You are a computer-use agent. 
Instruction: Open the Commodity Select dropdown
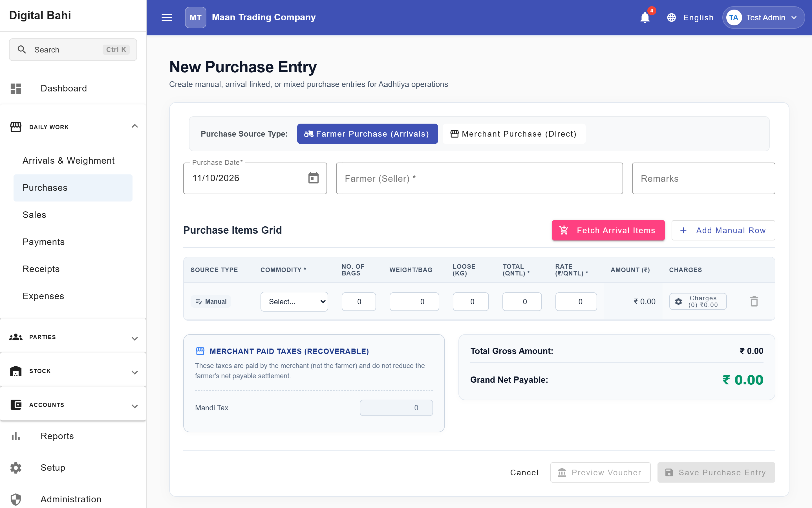coord(294,301)
